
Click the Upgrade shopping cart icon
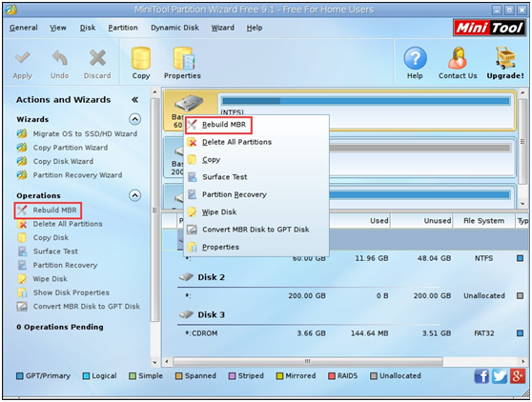pyautogui.click(x=505, y=58)
